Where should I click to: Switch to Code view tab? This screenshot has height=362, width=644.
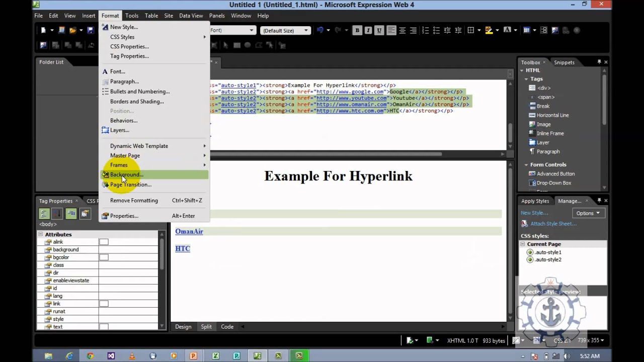[x=227, y=327]
